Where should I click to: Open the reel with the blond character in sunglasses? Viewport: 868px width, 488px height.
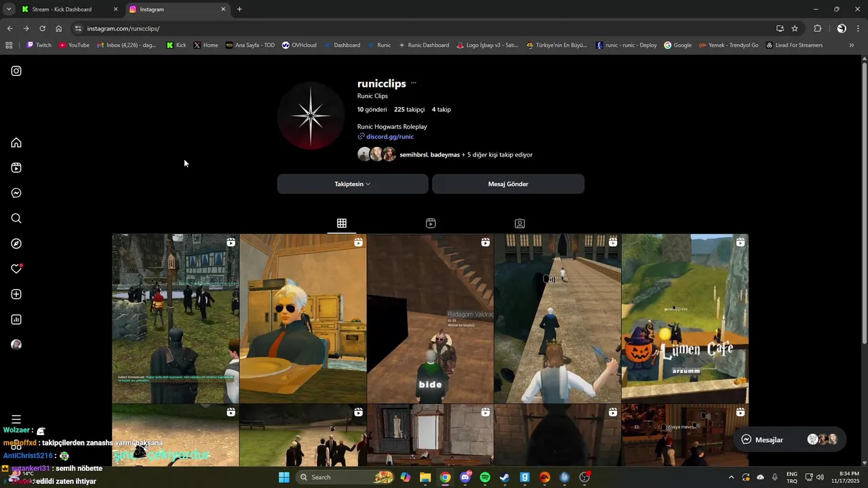[303, 319]
